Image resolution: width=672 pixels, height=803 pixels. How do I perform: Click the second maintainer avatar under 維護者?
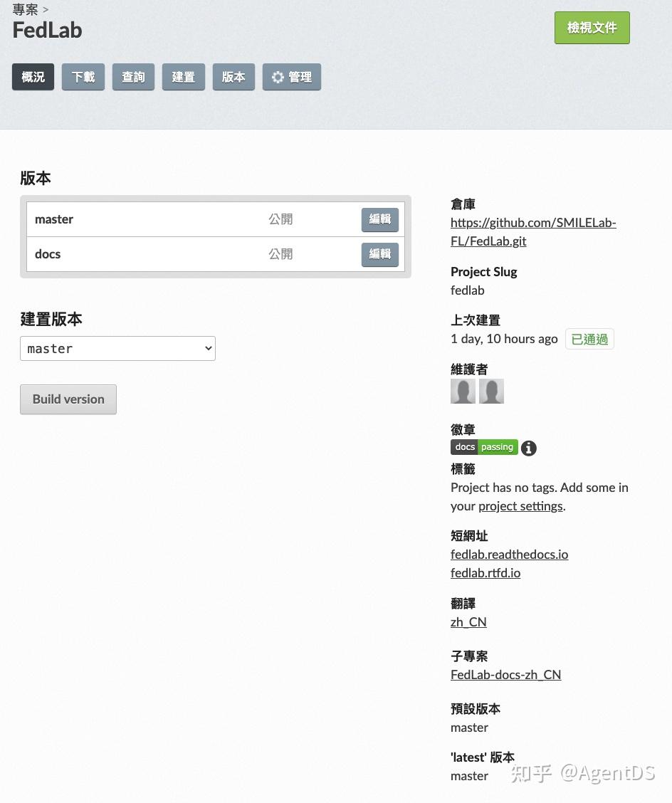tap(493, 391)
